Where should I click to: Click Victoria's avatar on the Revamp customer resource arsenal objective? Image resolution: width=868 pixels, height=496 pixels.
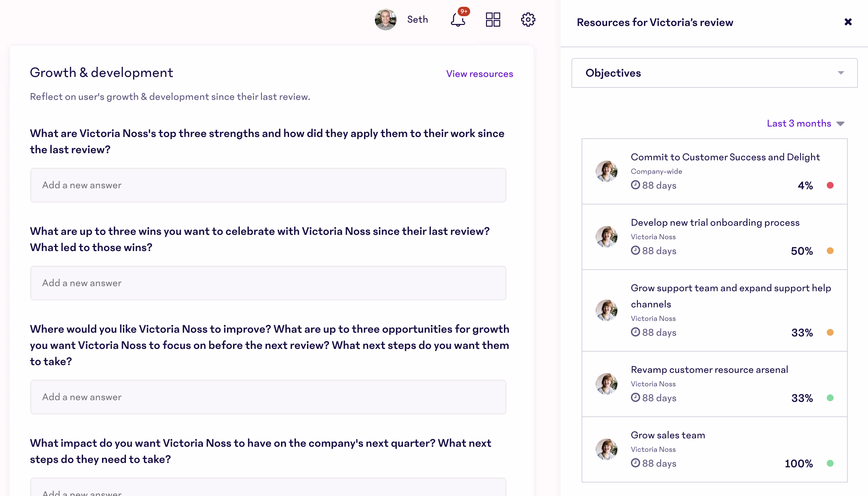click(607, 384)
